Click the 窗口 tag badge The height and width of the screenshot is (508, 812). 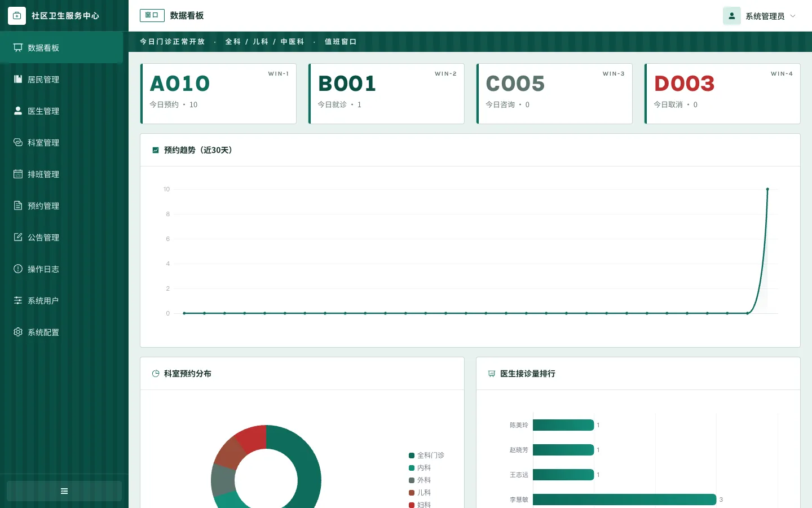coord(152,15)
